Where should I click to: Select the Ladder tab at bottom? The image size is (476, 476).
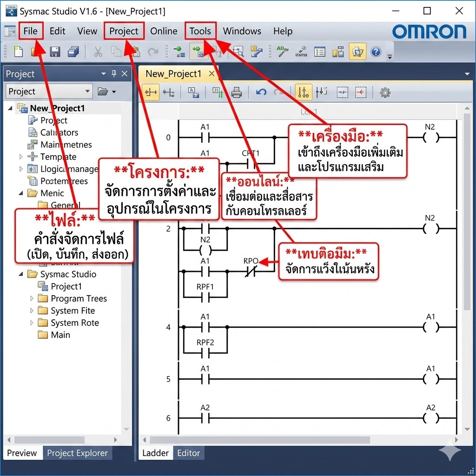point(155,453)
